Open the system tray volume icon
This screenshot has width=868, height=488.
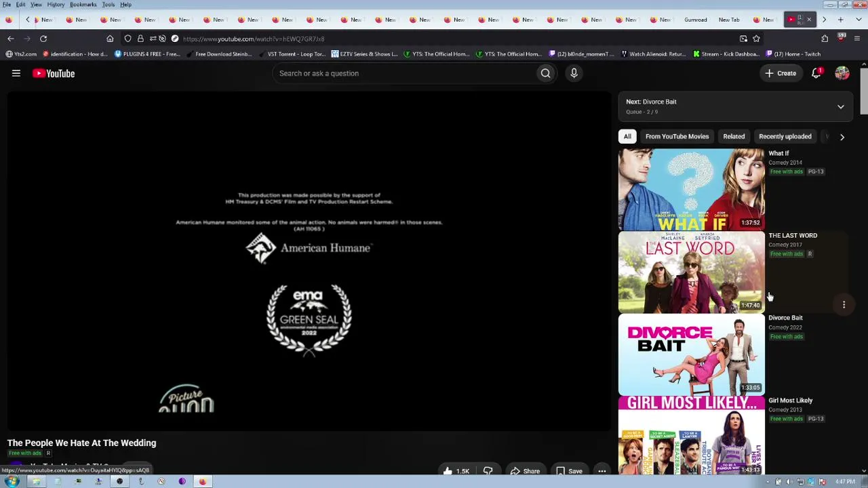(789, 482)
